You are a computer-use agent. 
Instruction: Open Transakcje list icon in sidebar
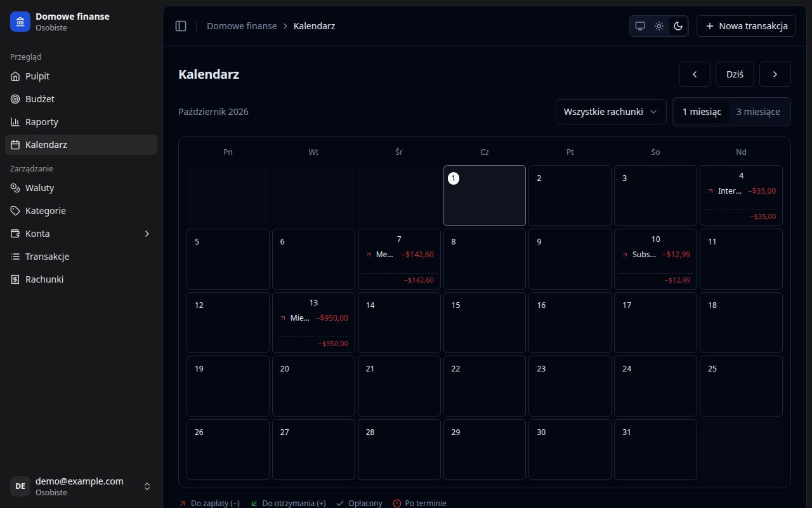tap(16, 257)
